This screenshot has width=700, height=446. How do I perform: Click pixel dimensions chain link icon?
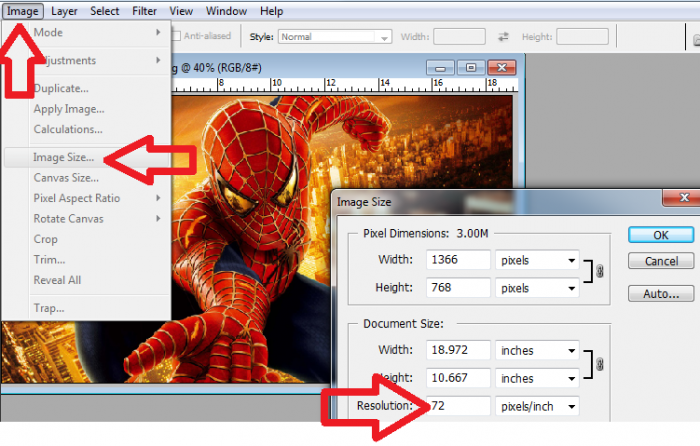pos(600,271)
